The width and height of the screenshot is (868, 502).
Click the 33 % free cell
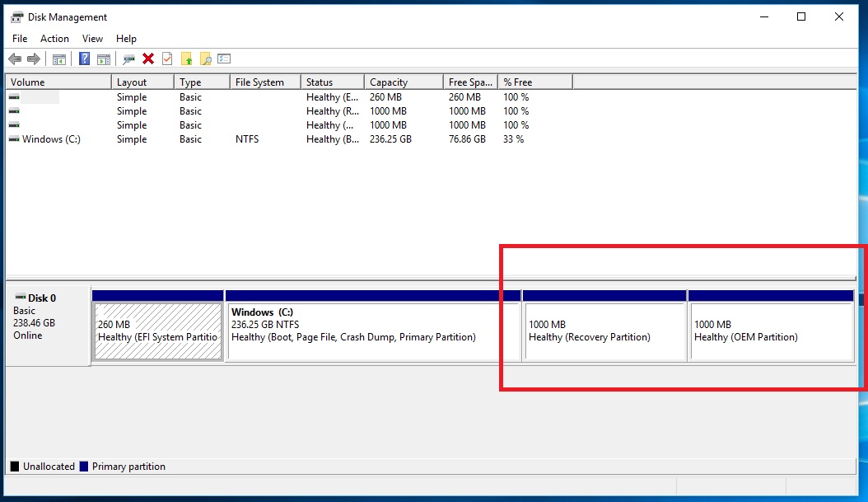coord(514,139)
